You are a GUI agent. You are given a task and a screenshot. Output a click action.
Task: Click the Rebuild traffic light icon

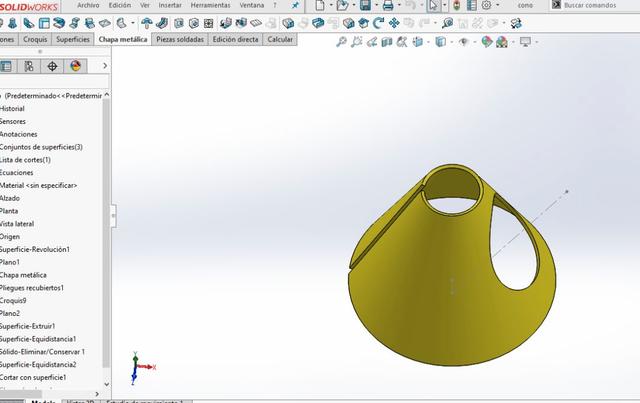tap(457, 5)
